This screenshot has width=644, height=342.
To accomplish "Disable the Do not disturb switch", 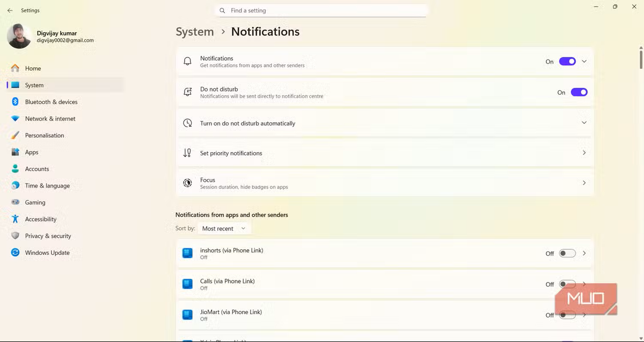I will [x=579, y=92].
